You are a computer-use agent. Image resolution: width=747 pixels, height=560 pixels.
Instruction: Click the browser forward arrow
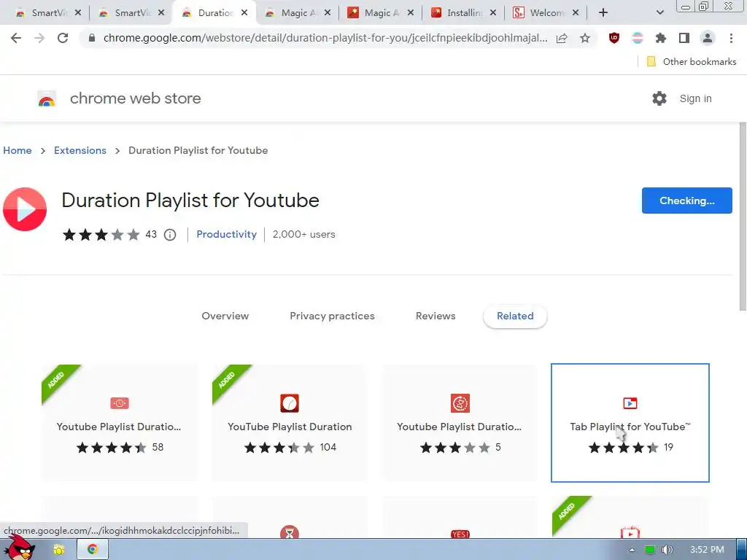pyautogui.click(x=39, y=38)
